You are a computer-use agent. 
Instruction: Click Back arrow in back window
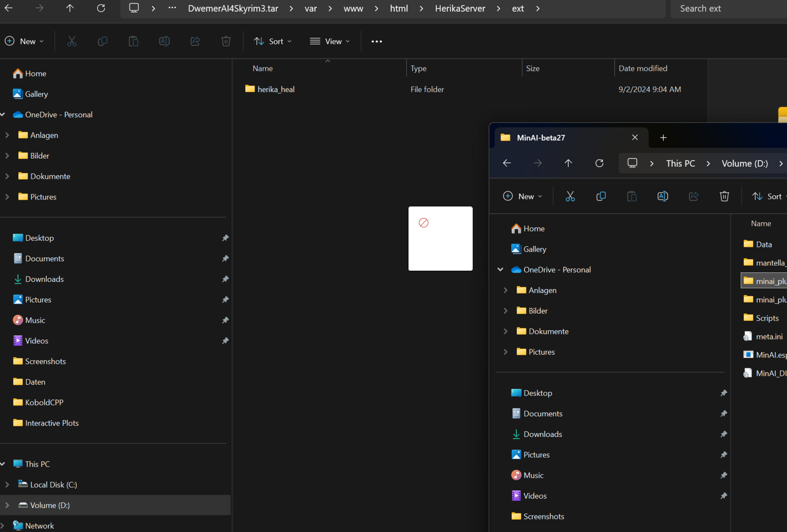pos(8,8)
